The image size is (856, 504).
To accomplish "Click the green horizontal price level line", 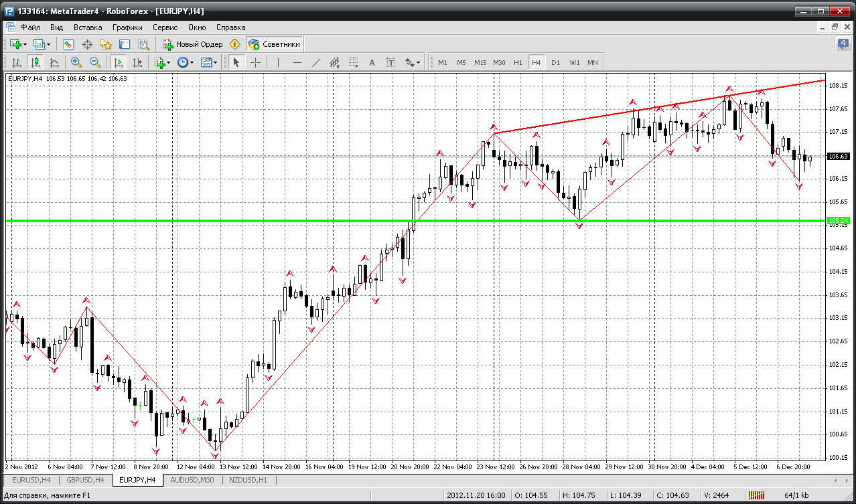I will click(x=415, y=220).
